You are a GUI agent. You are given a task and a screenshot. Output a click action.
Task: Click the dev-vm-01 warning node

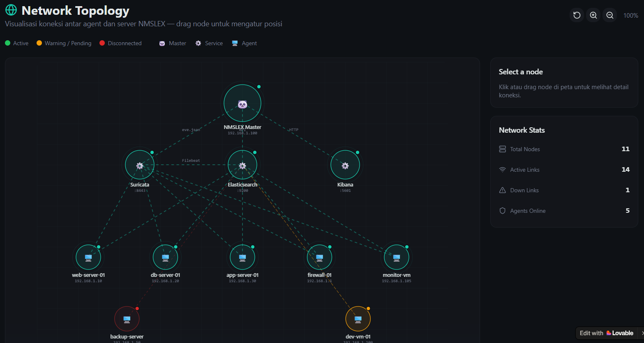(358, 318)
